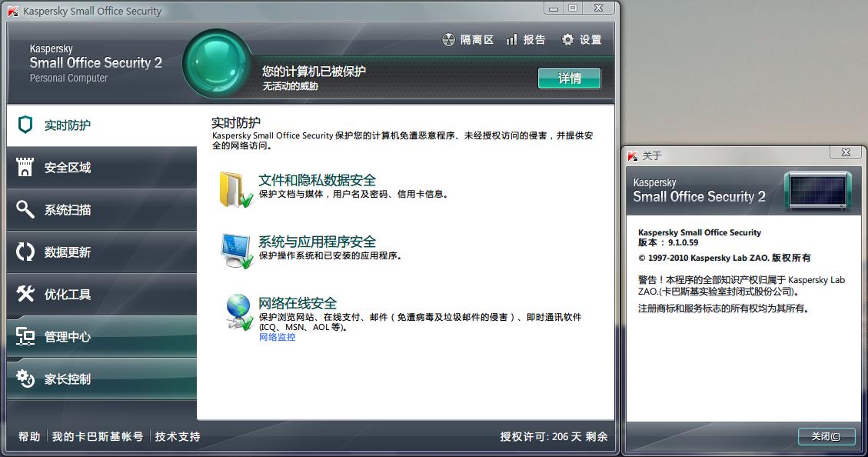Click the refresh arrows icon for 数据更新

pos(25,252)
